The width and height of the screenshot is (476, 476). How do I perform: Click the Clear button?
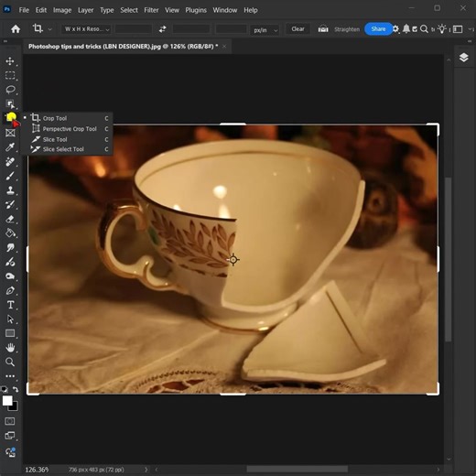coord(297,29)
